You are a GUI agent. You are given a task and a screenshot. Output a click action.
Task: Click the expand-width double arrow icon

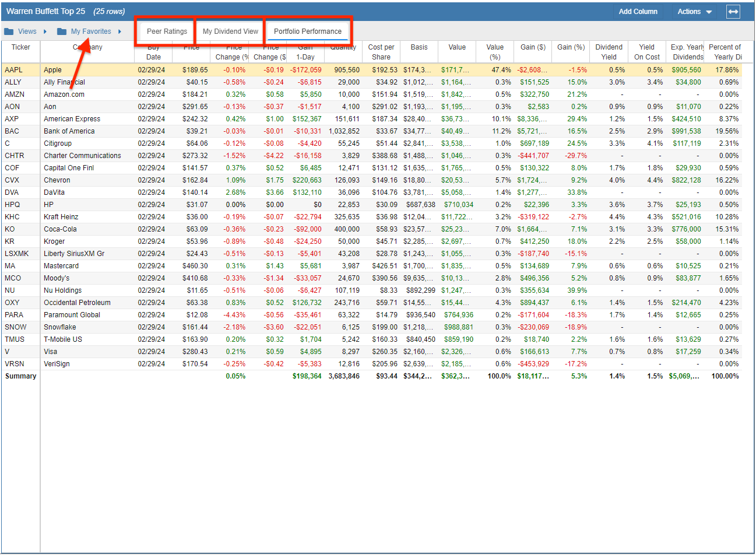pyautogui.click(x=733, y=12)
